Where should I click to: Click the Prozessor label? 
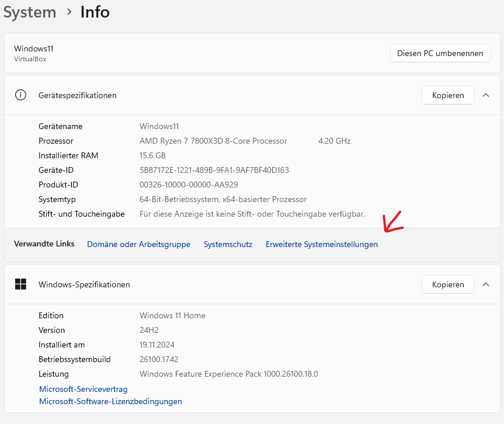[x=56, y=141]
